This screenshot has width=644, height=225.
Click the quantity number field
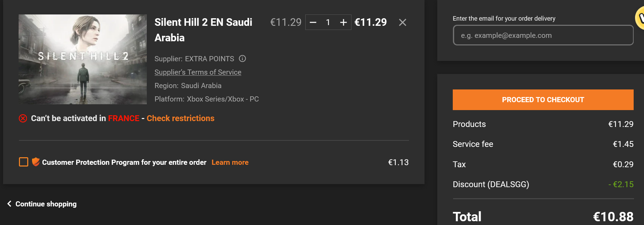click(x=328, y=23)
